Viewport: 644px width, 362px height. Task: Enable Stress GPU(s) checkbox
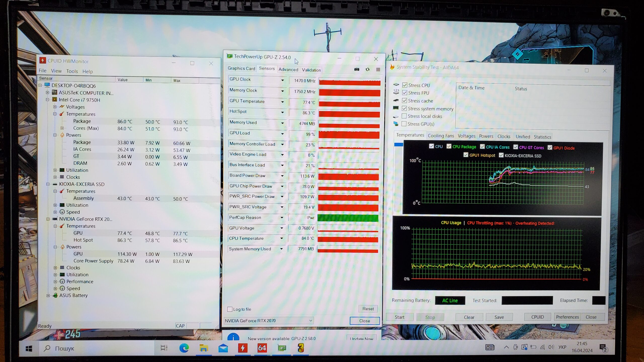[x=404, y=124]
